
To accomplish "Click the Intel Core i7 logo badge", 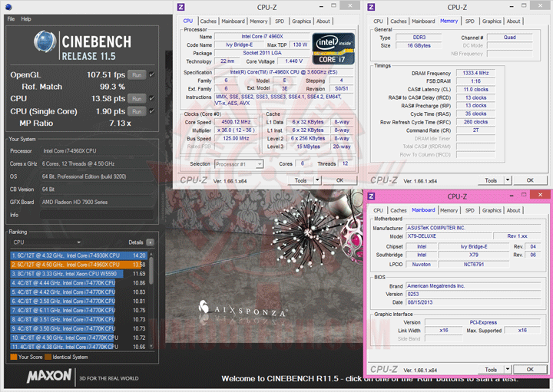I will (x=333, y=48).
